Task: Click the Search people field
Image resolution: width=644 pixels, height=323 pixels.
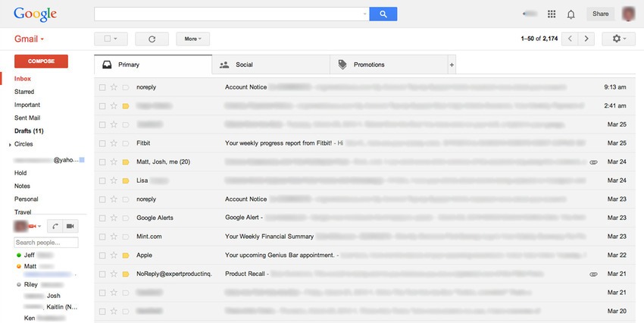Action: pyautogui.click(x=46, y=243)
